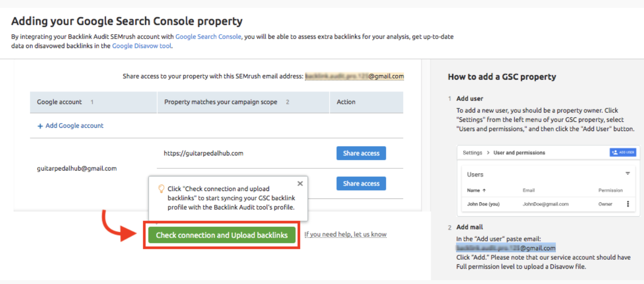
Task: Click the red arrow pointing to the green button
Action: click(119, 228)
